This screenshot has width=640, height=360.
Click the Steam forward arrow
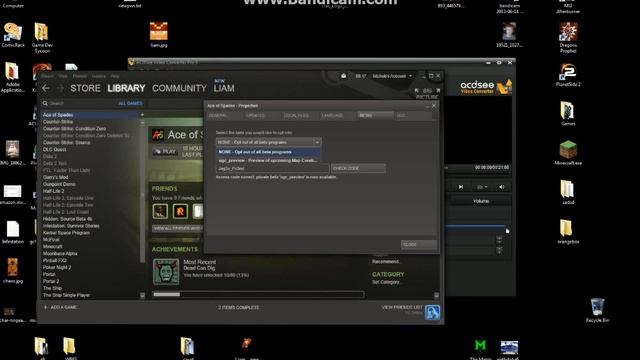point(60,88)
